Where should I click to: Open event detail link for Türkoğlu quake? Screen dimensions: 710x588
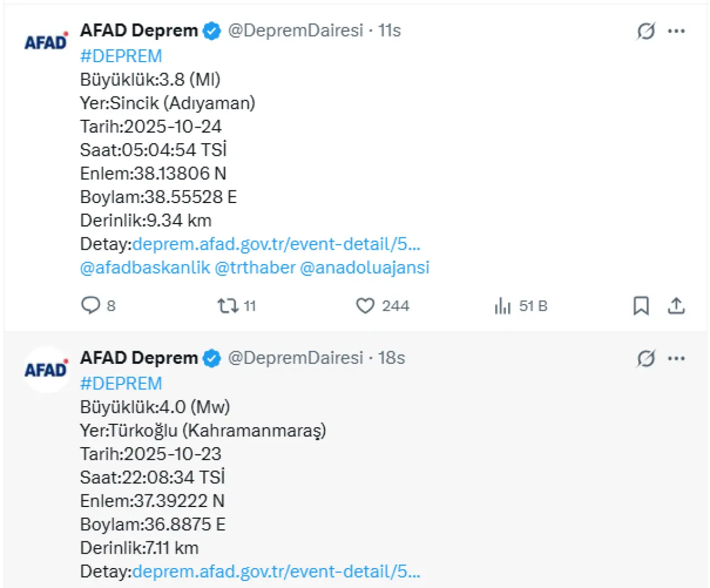pyautogui.click(x=276, y=571)
